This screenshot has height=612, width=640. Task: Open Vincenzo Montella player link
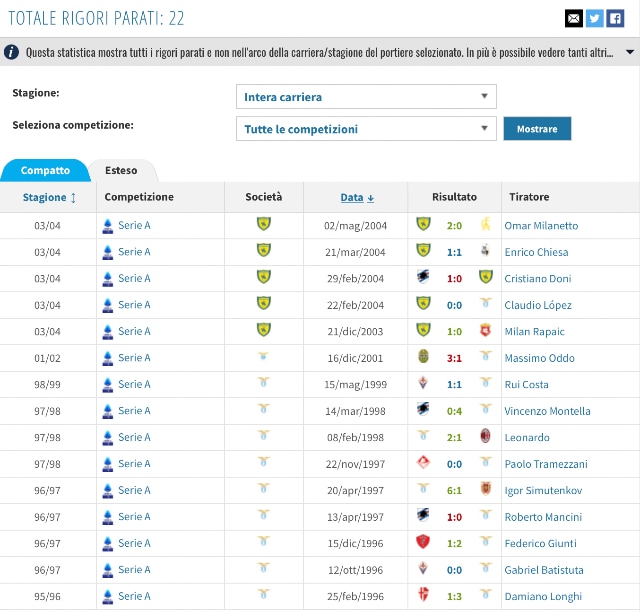(547, 411)
